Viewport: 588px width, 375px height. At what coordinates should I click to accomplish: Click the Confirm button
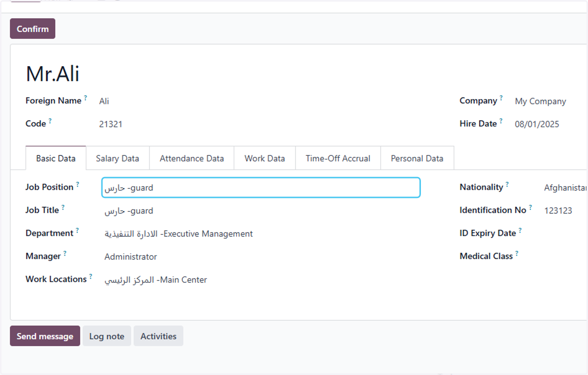[32, 29]
